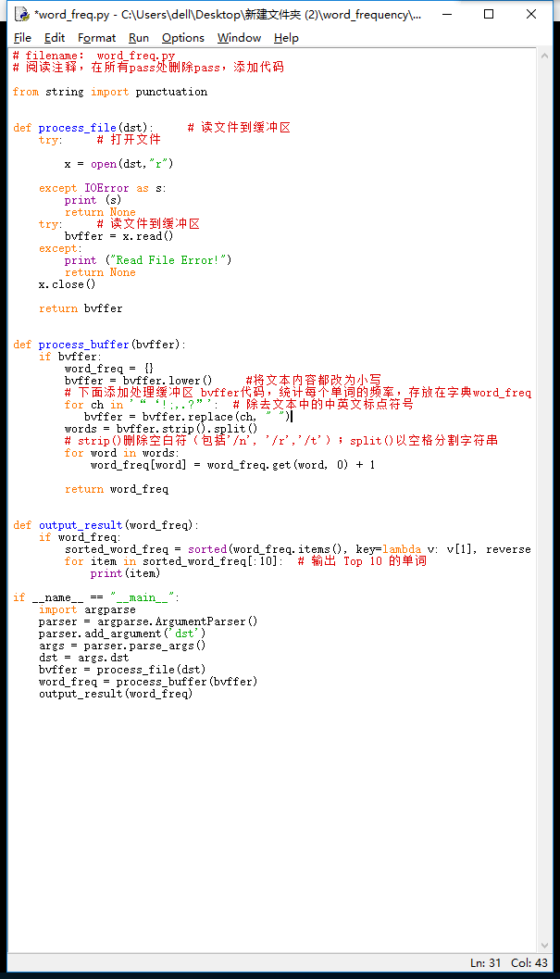Click the 'print(item)' line
The width and height of the screenshot is (560, 979).
[x=125, y=574]
